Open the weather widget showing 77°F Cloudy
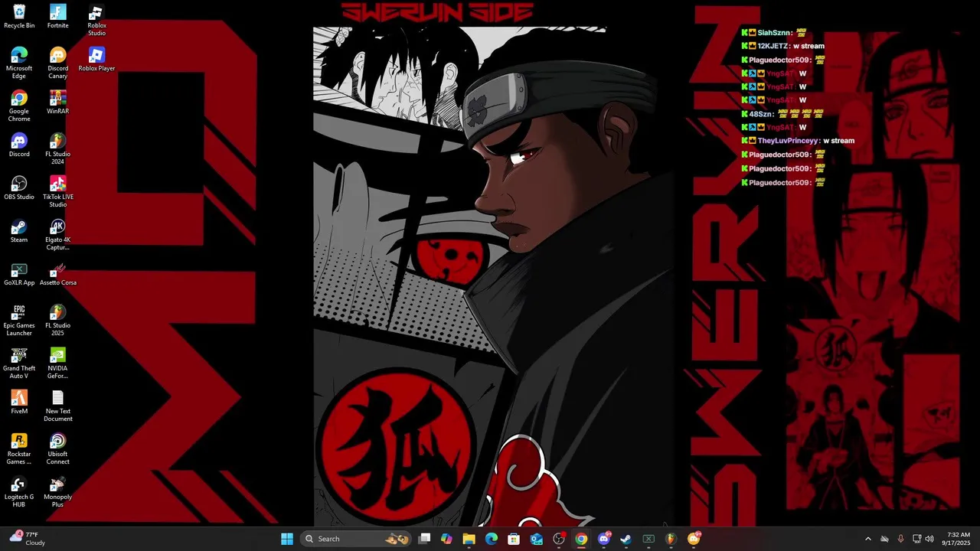This screenshot has width=980, height=551. pyautogui.click(x=28, y=539)
